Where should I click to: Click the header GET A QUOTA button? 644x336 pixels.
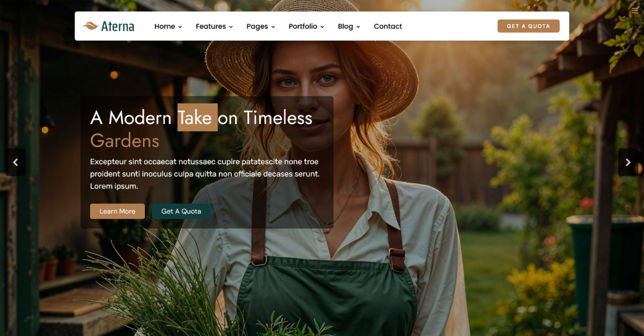[x=529, y=26]
